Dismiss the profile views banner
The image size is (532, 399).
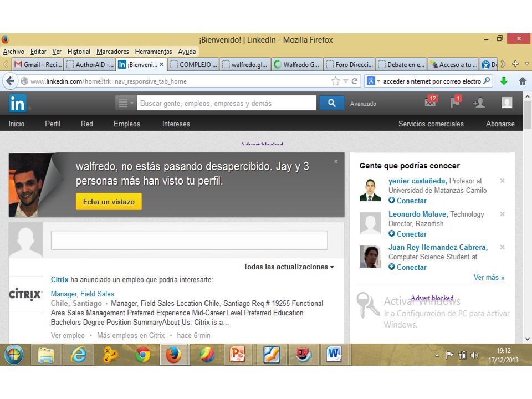[x=336, y=161]
